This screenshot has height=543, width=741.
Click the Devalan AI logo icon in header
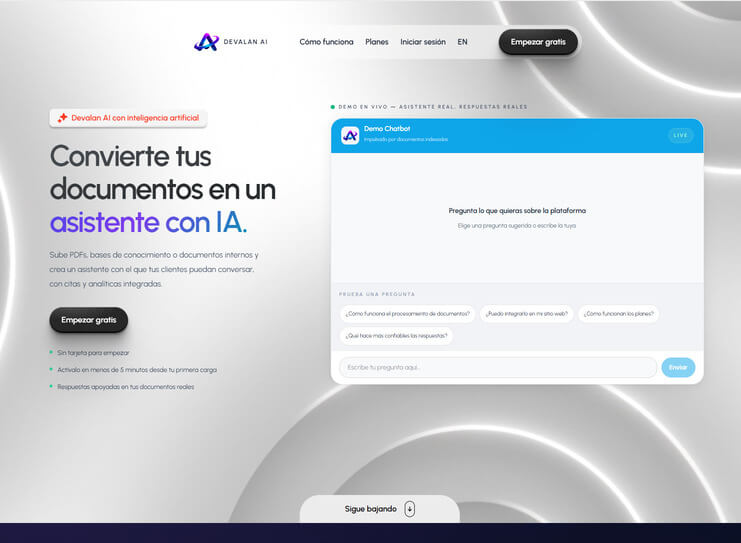[207, 42]
